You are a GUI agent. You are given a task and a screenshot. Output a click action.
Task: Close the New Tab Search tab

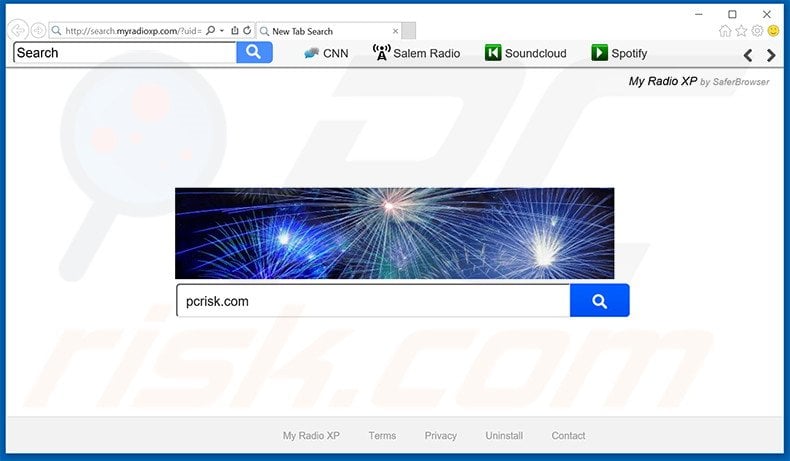[396, 31]
